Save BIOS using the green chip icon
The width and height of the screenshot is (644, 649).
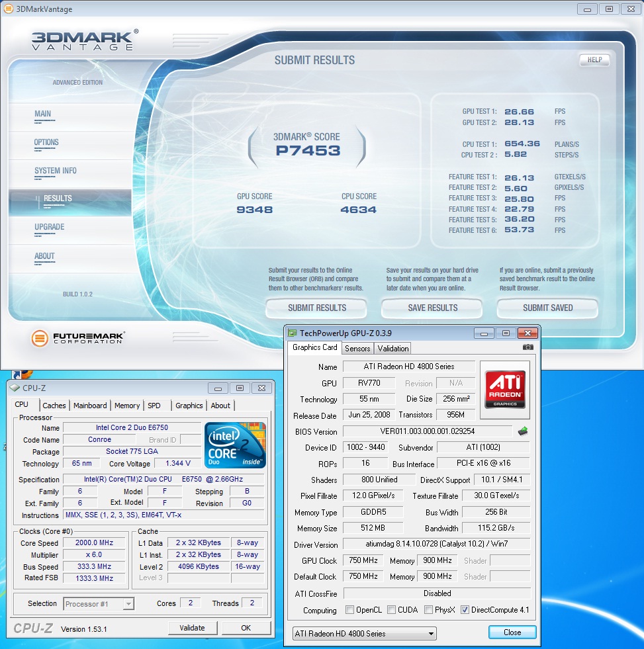[x=523, y=431]
